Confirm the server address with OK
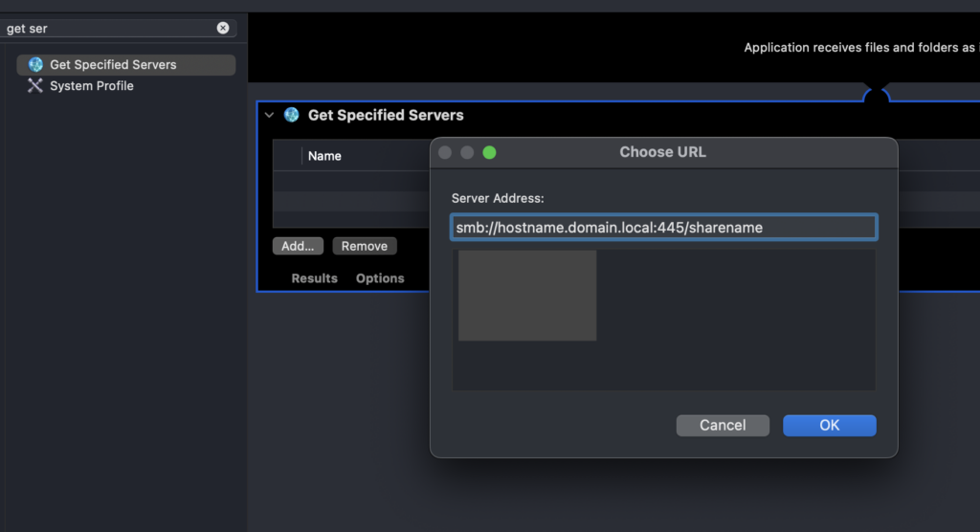 829,425
